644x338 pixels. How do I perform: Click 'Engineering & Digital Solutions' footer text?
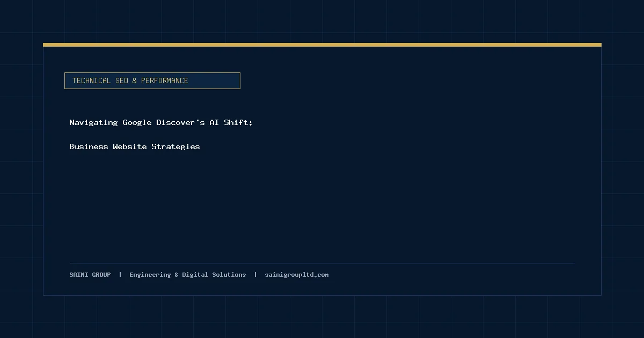188,275
